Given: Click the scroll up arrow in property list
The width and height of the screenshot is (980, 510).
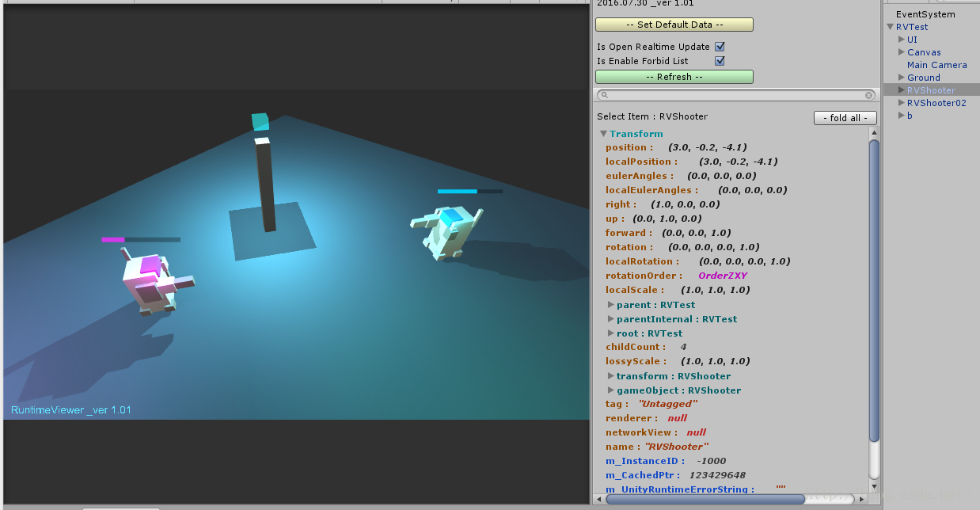Looking at the screenshot, I should pyautogui.click(x=874, y=132).
